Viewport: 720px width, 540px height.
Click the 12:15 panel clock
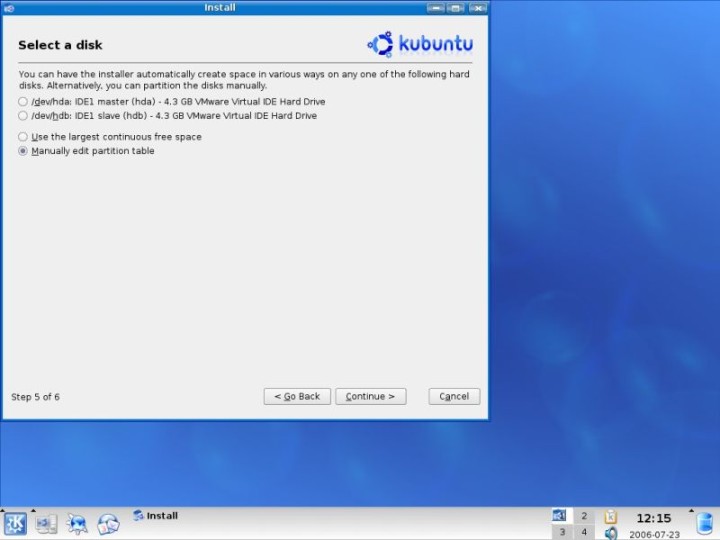[653, 518]
